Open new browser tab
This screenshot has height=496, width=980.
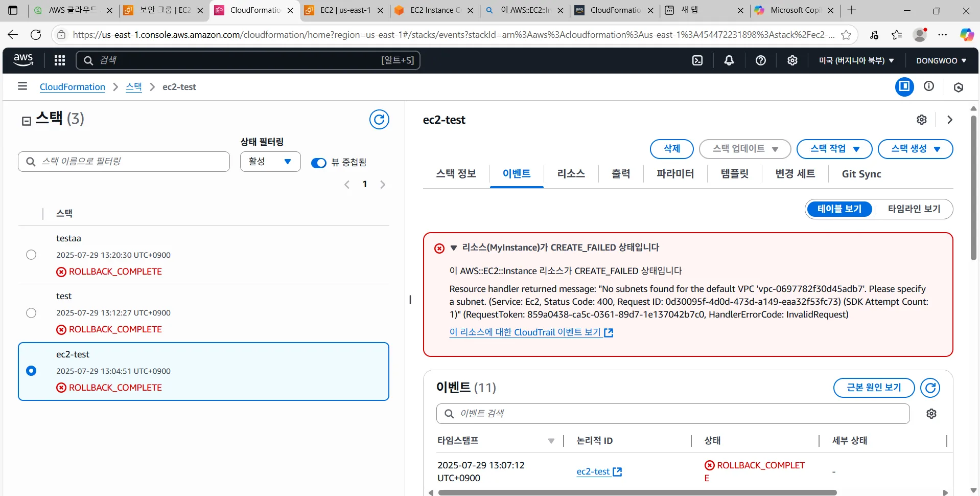click(x=852, y=10)
